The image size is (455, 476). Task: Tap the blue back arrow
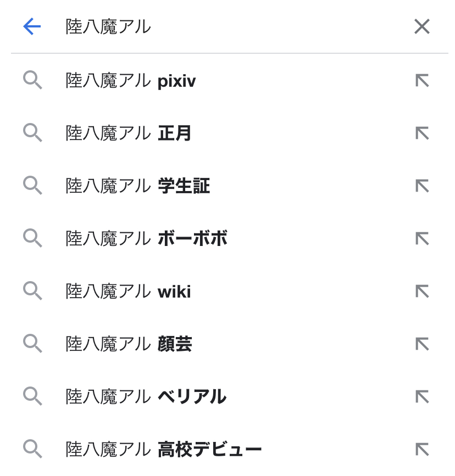[x=32, y=26]
